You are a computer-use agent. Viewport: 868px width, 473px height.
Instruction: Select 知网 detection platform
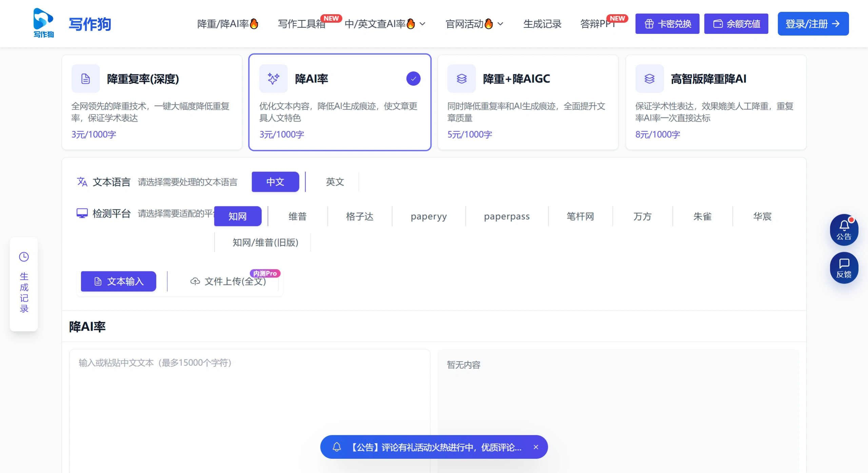[238, 216]
